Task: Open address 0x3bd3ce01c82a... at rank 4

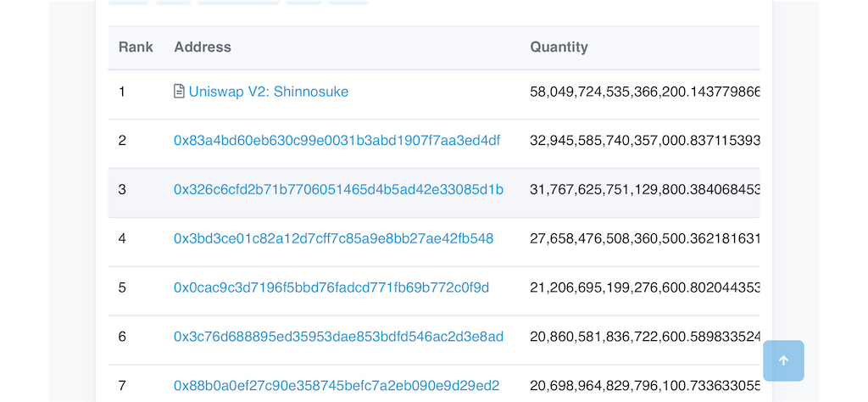Action: coord(334,238)
